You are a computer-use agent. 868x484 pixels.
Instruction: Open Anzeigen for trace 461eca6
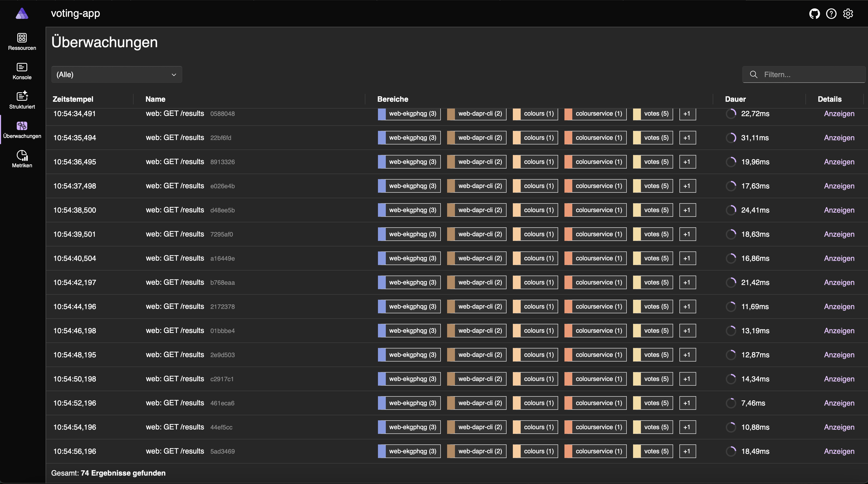(839, 403)
